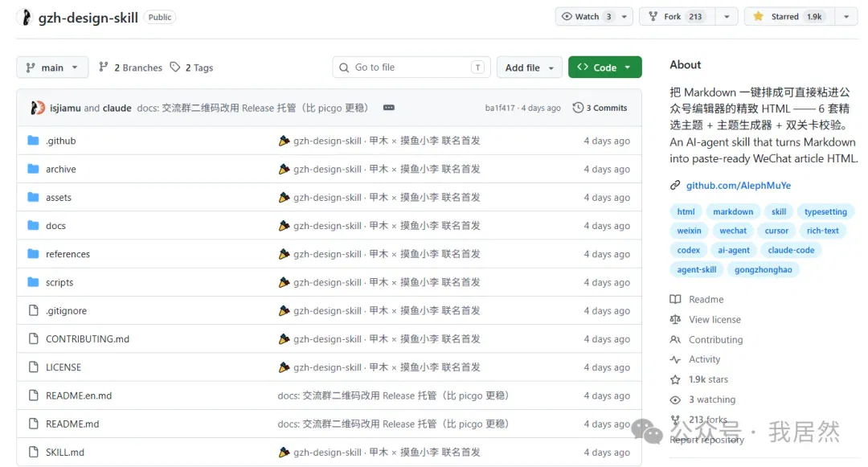Viewport: 868px width, 467px height.
Task: Click the commit history clock icon
Action: [577, 108]
